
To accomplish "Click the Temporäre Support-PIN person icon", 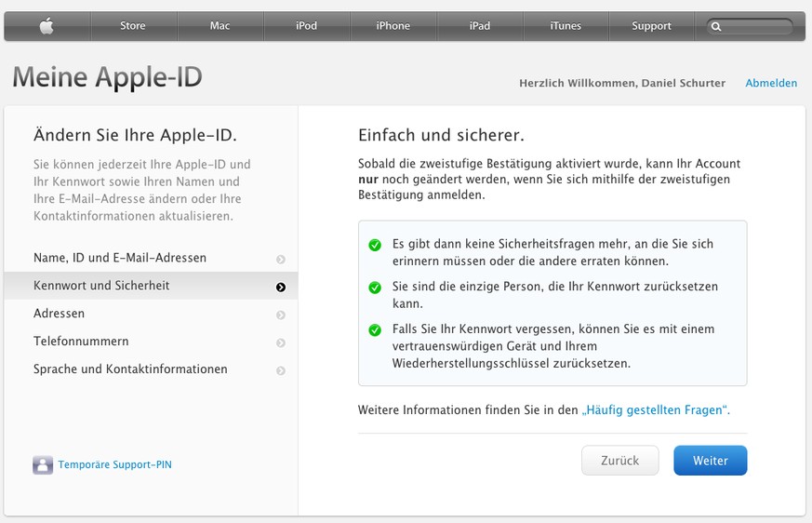I will 43,465.
